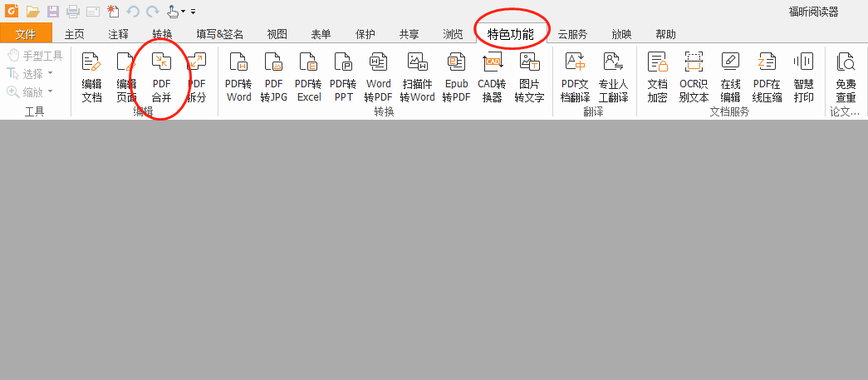868x380 pixels.
Task: Expand the 缩放 zoom dropdown
Action: point(51,91)
